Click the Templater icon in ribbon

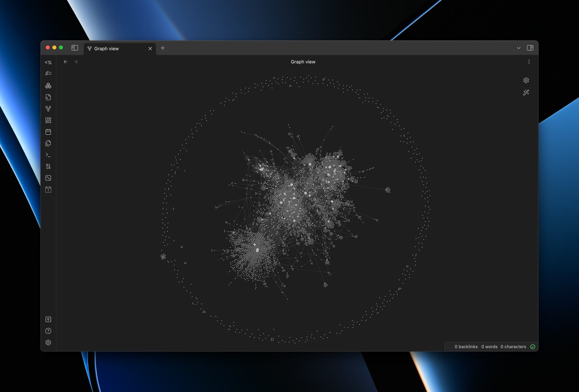point(48,63)
